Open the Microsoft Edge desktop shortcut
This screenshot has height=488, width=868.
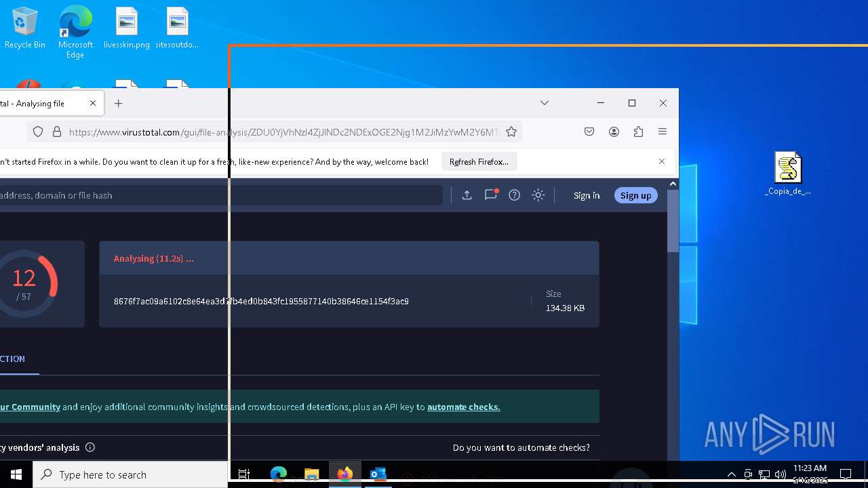click(75, 32)
